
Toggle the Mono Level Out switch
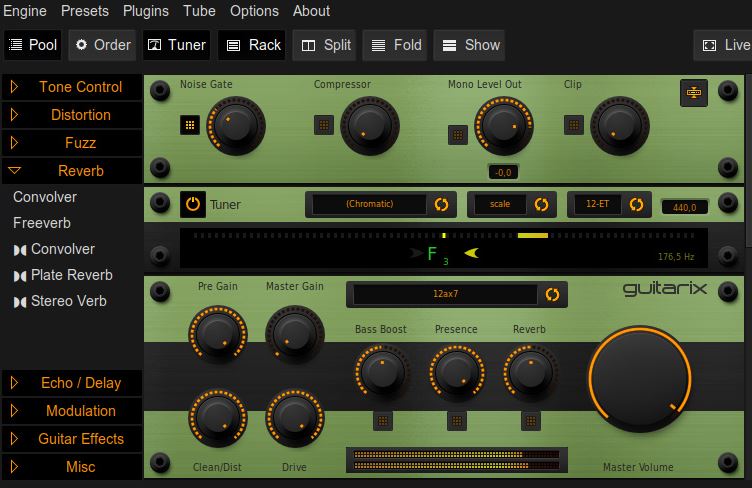[458, 135]
